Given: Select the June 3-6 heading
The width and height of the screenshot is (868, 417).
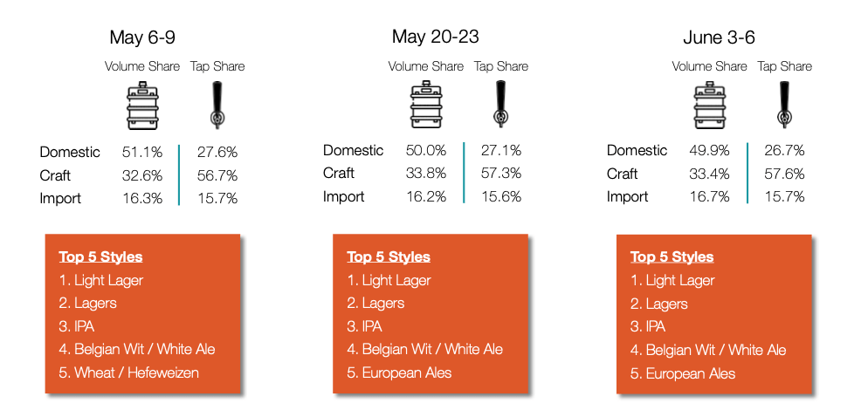Looking at the screenshot, I should click(x=719, y=38).
